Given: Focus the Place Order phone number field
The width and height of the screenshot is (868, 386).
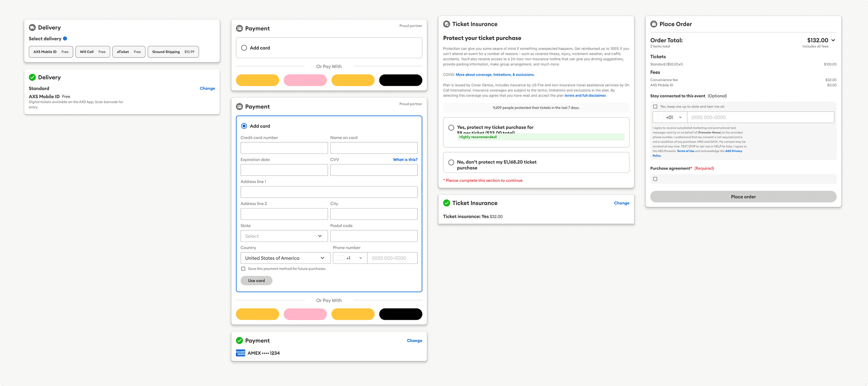Looking at the screenshot, I should pyautogui.click(x=760, y=117).
